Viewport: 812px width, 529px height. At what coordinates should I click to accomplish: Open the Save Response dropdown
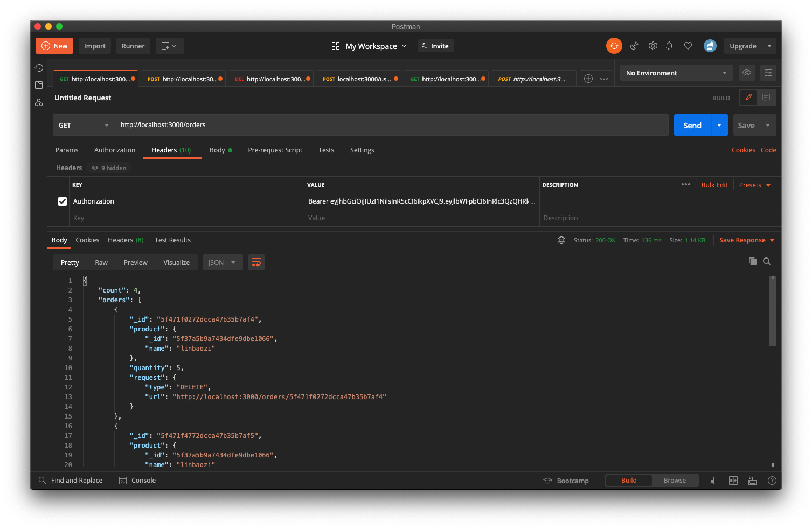(x=747, y=240)
